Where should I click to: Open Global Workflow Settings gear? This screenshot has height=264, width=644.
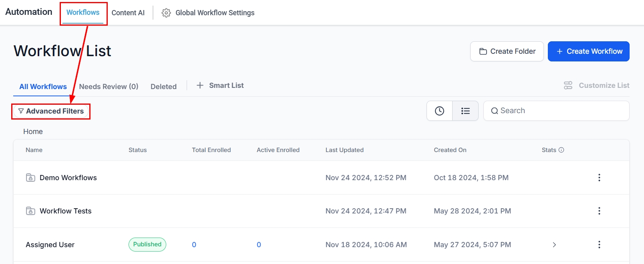click(x=166, y=13)
